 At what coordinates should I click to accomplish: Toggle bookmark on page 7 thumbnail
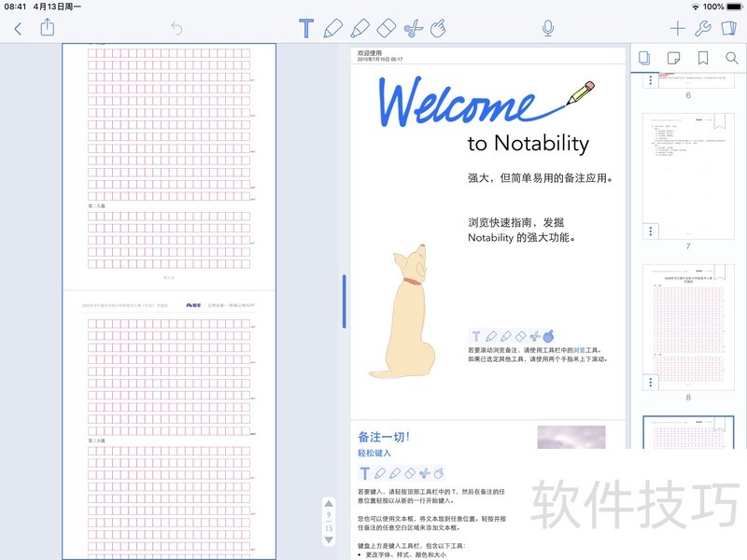pyautogui.click(x=719, y=121)
